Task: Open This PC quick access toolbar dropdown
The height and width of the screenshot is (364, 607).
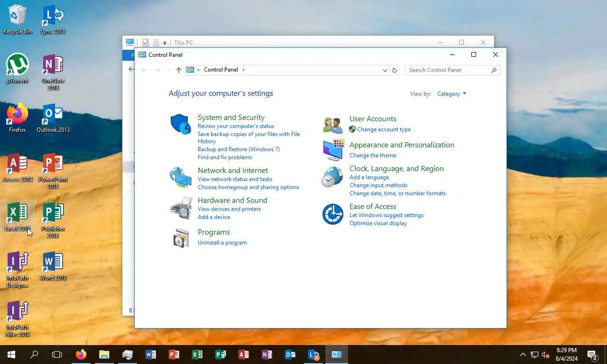Action: 165,43
